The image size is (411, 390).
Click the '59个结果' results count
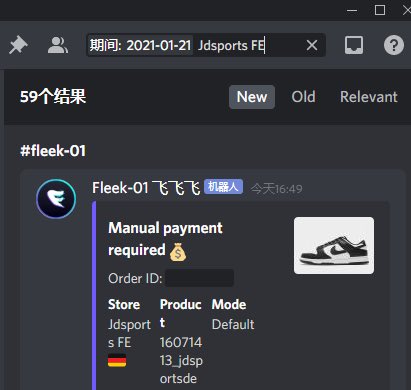(53, 97)
